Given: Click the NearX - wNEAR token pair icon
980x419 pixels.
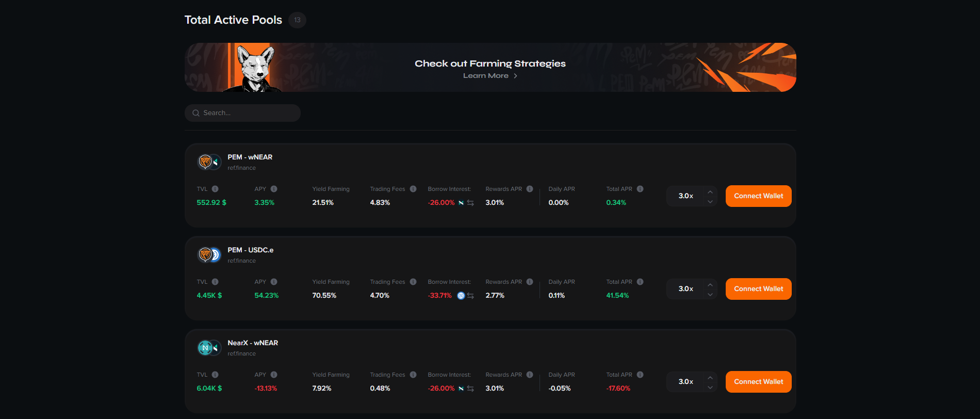Looking at the screenshot, I should click(209, 348).
